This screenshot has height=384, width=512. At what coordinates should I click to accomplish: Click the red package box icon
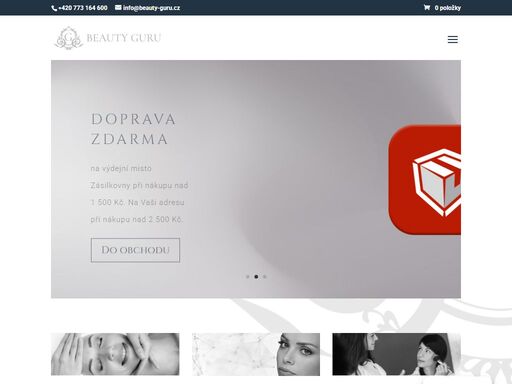click(425, 180)
